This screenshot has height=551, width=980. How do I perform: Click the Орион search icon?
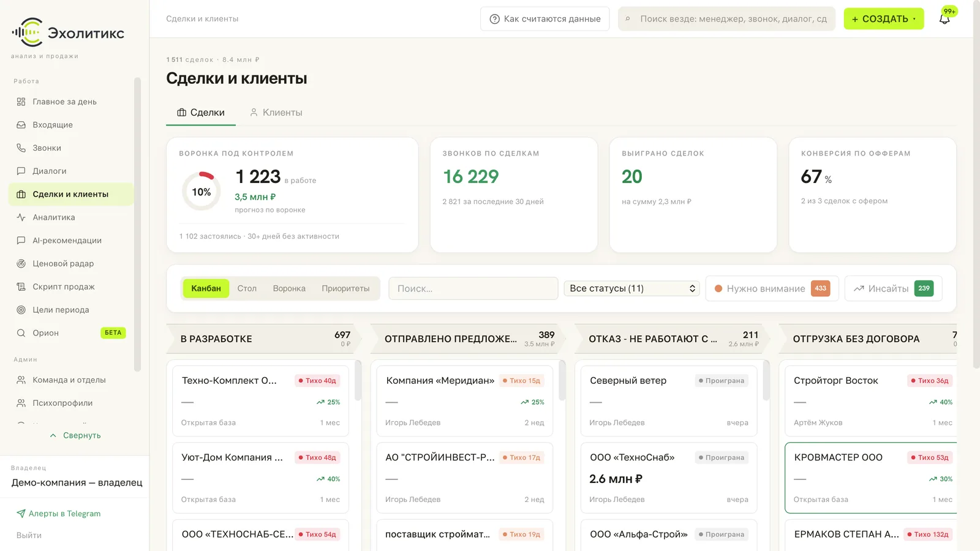tap(21, 333)
